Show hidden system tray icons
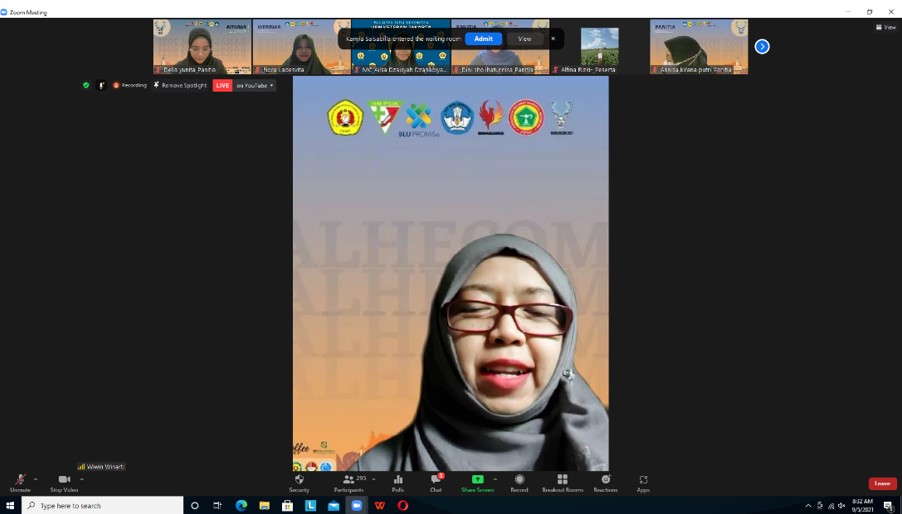This screenshot has height=514, width=902. [808, 506]
